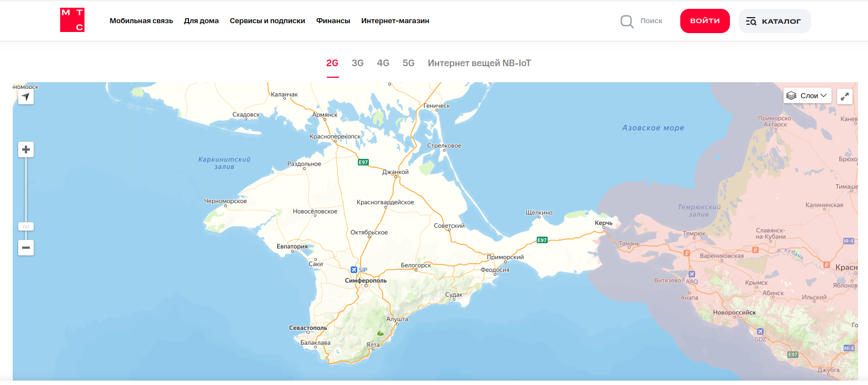Open the Каталог button
The height and width of the screenshot is (385, 868).
775,21
